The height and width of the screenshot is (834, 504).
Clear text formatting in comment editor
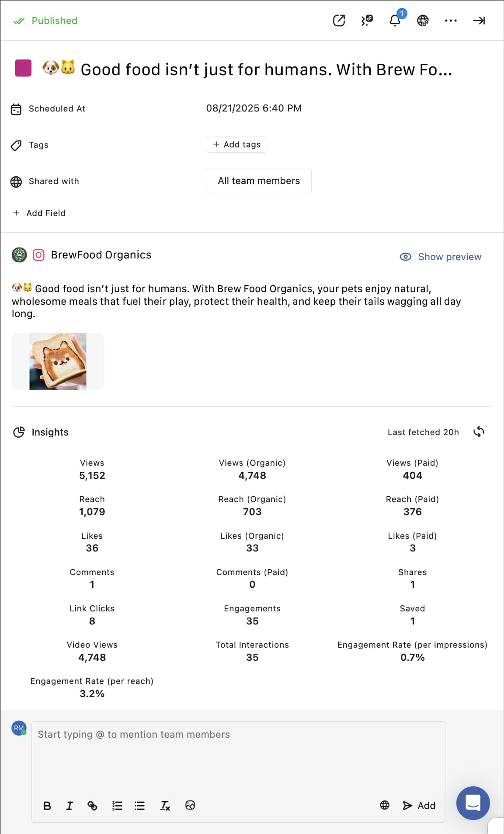165,806
